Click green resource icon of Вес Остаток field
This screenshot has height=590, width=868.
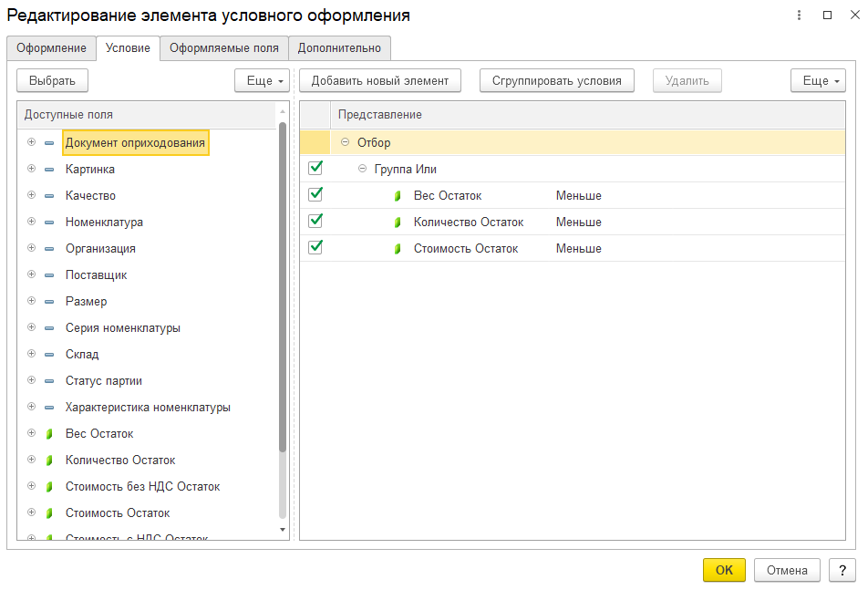[x=49, y=434]
